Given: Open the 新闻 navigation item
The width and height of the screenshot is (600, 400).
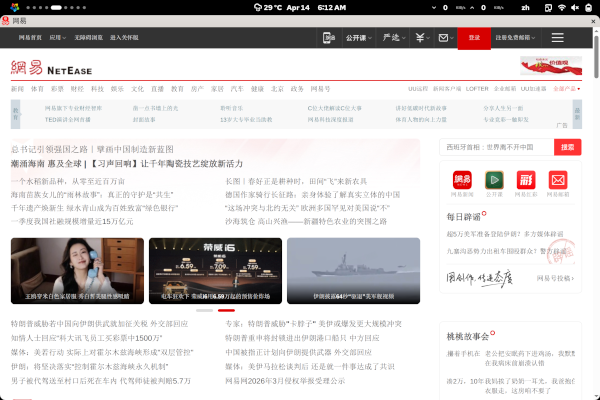Looking at the screenshot, I should (17, 89).
